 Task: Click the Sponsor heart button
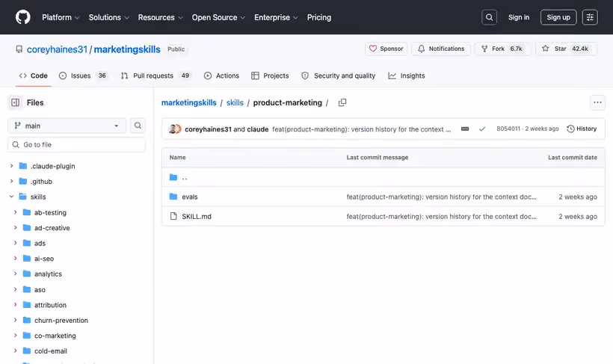click(x=386, y=49)
